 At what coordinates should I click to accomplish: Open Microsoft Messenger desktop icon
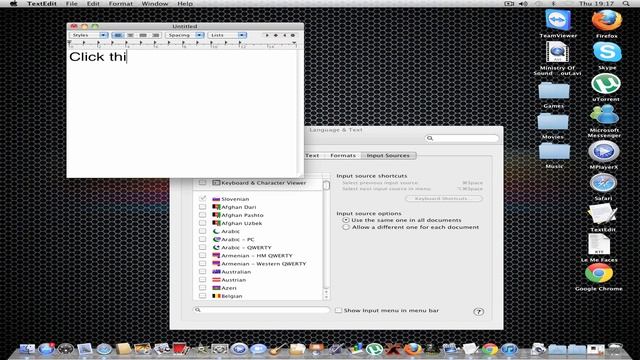(x=604, y=115)
